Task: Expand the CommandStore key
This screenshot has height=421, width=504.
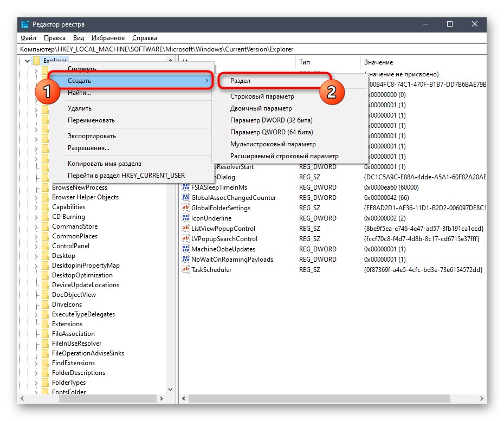Action: pyautogui.click(x=36, y=227)
